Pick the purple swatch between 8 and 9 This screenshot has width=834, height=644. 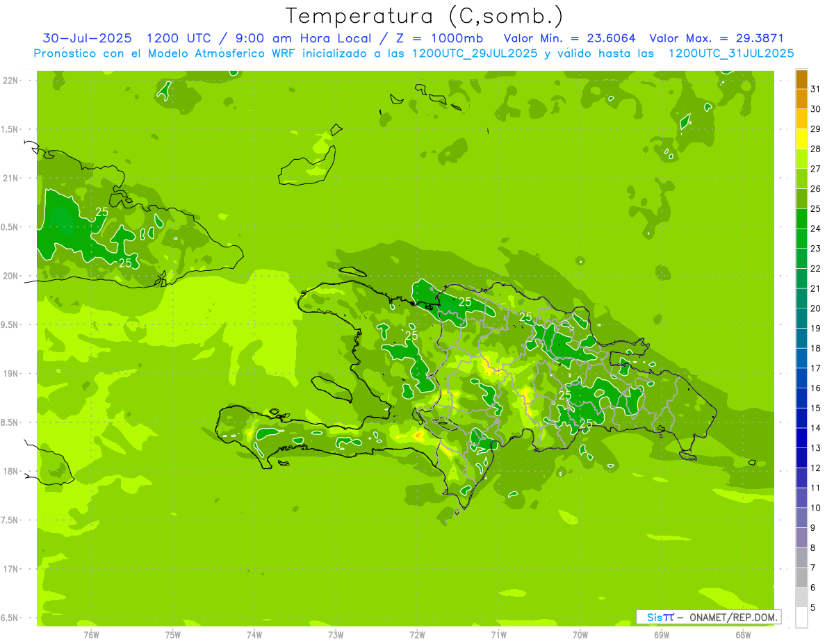[801, 538]
